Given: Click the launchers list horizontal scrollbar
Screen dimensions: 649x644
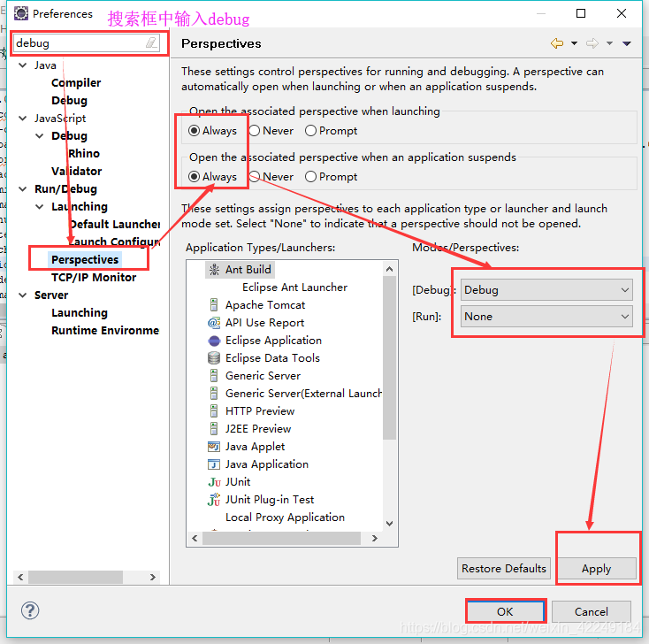Looking at the screenshot, I should coord(281,538).
